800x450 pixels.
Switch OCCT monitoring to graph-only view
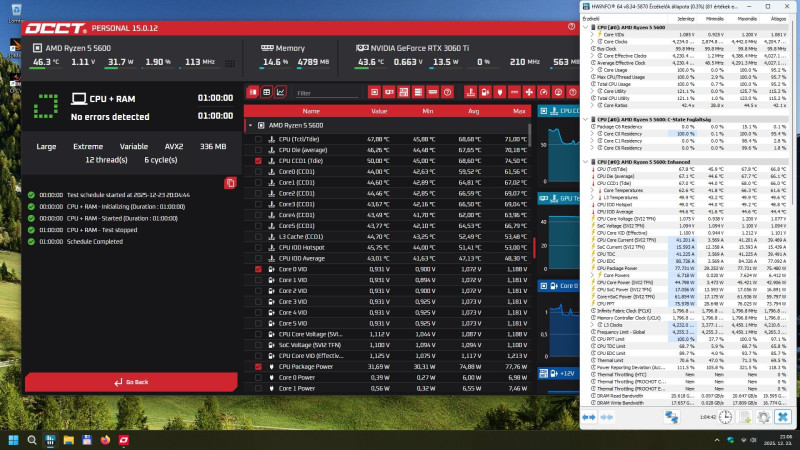pos(280,92)
